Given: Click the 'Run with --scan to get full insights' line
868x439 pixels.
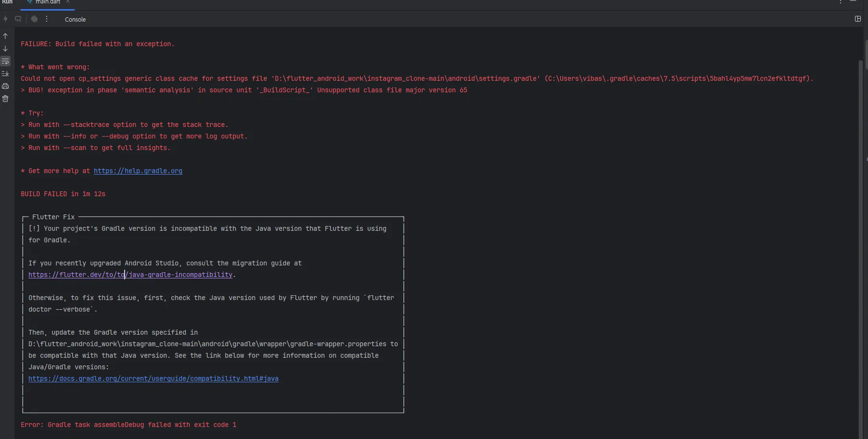Looking at the screenshot, I should [96, 148].
